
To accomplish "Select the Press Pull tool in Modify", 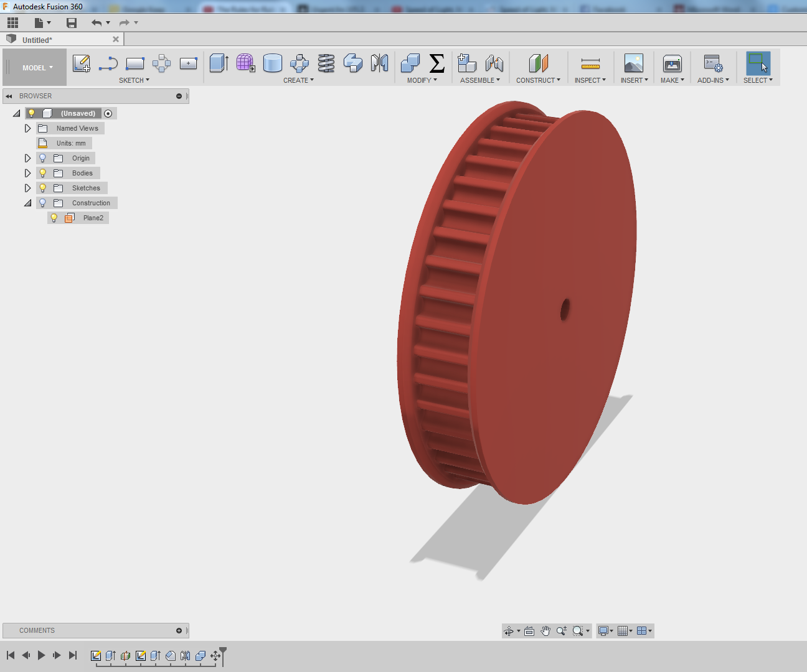I will pos(410,63).
